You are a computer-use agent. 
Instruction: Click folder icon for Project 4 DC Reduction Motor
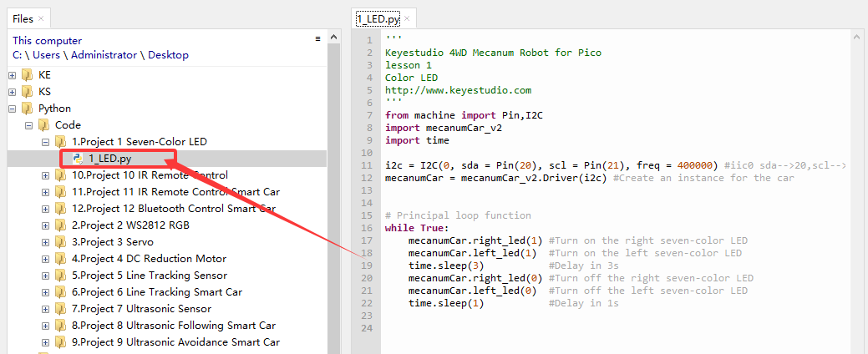coord(60,258)
